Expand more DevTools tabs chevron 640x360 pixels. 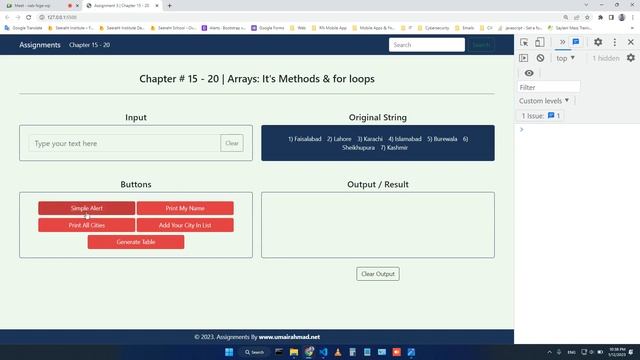562,42
